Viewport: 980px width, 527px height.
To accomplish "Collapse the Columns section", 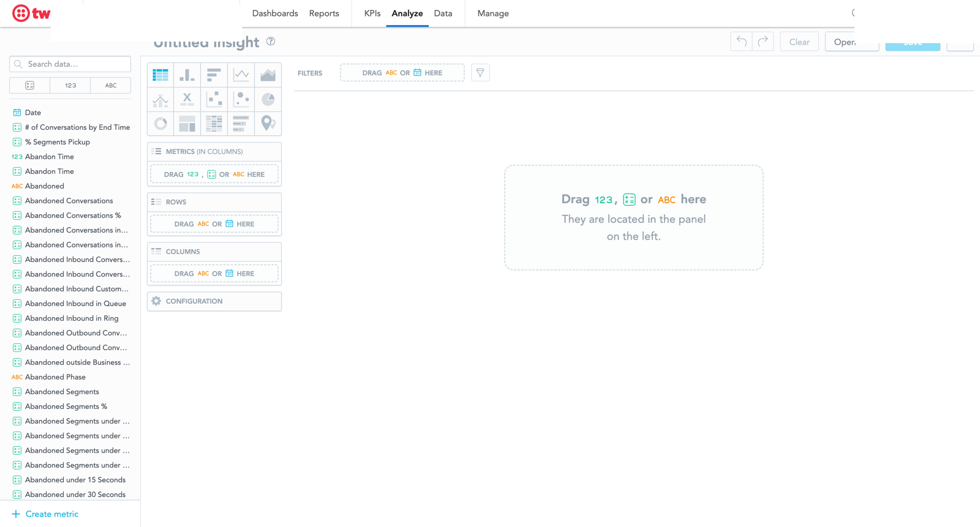I will coord(214,252).
